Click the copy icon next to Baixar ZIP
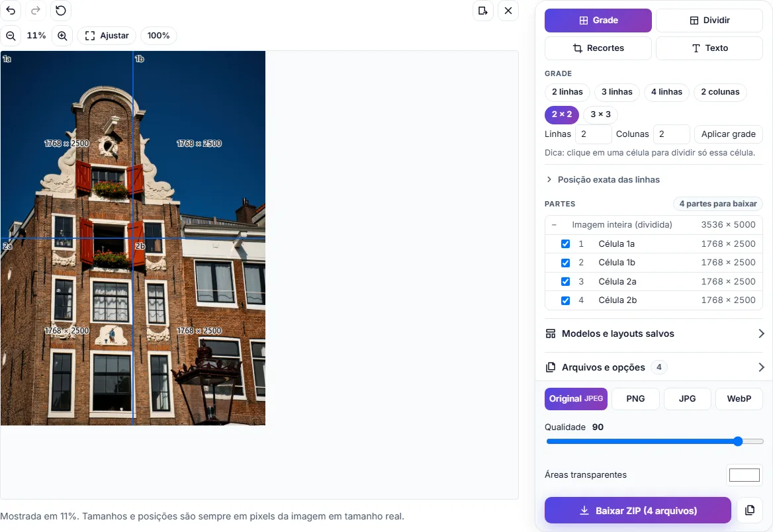 pyautogui.click(x=750, y=510)
